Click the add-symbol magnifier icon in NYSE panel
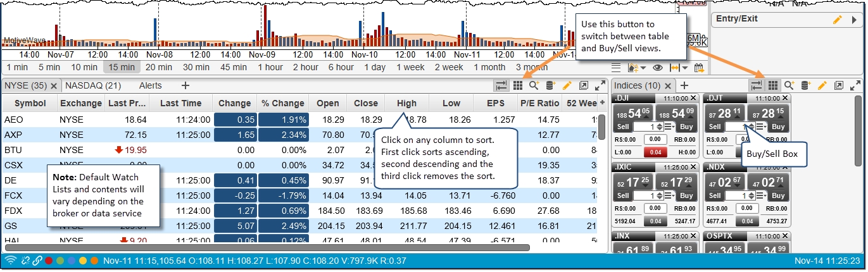Image resolution: width=868 pixels, height=272 pixels. coord(534,85)
